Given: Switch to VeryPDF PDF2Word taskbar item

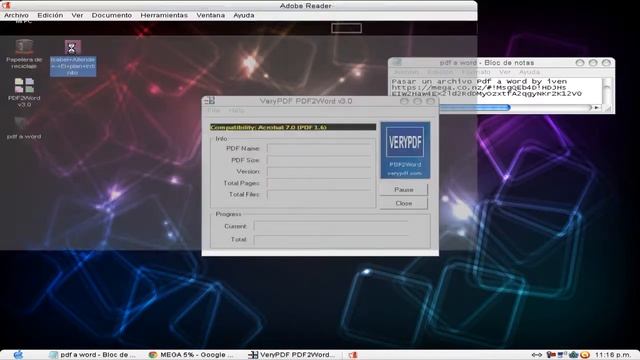Looking at the screenshot, I should (x=292, y=355).
